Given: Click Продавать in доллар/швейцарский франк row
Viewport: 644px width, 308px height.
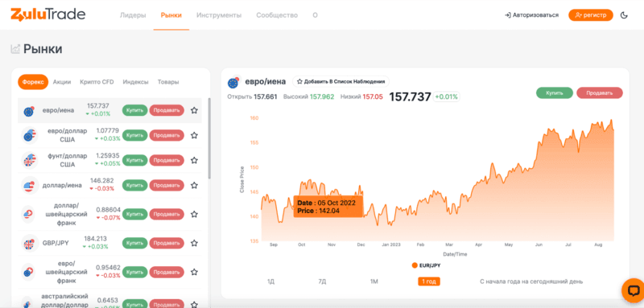Looking at the screenshot, I should 167,214.
